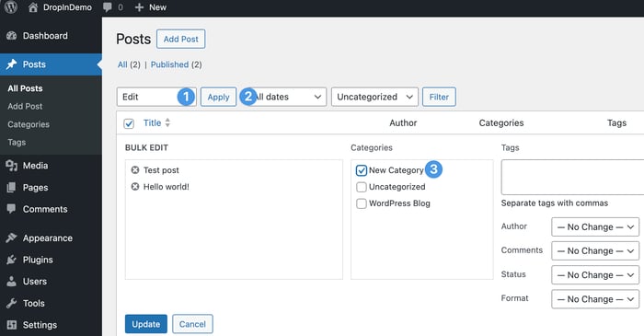The width and height of the screenshot is (644, 336).
Task: Check the Uncategorized category checkbox
Action: 362,187
